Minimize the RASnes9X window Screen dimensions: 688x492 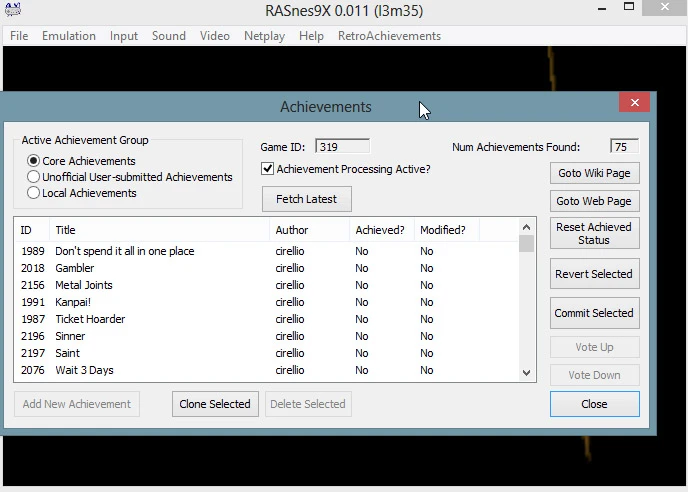602,8
